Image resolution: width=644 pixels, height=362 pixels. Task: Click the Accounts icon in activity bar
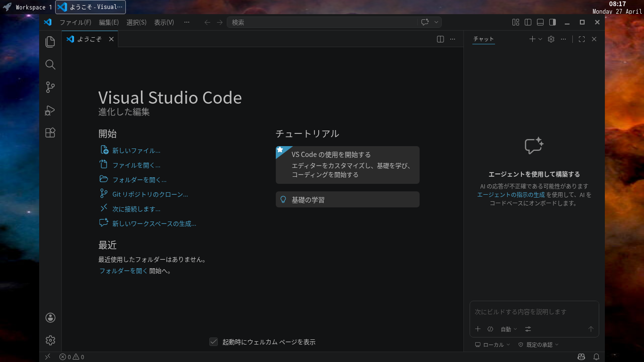[50, 318]
